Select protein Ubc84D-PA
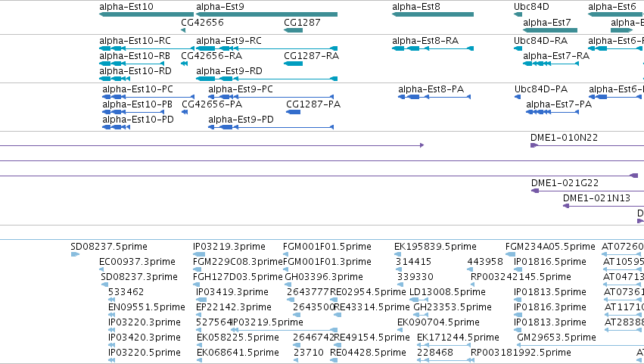Screen dimensions: 644x364 [x=518, y=97]
